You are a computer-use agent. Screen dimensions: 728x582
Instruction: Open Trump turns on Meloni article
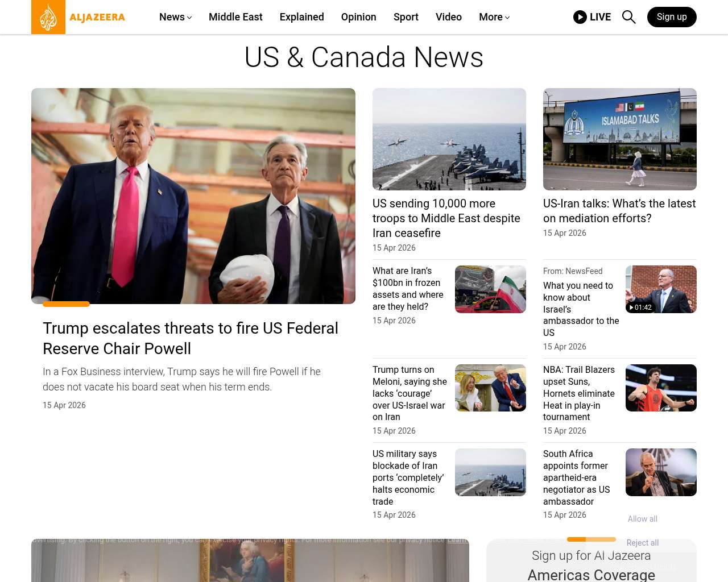[x=409, y=393]
